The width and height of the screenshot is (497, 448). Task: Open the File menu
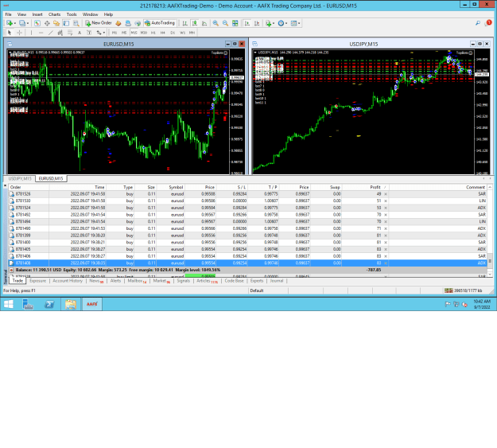coord(8,14)
